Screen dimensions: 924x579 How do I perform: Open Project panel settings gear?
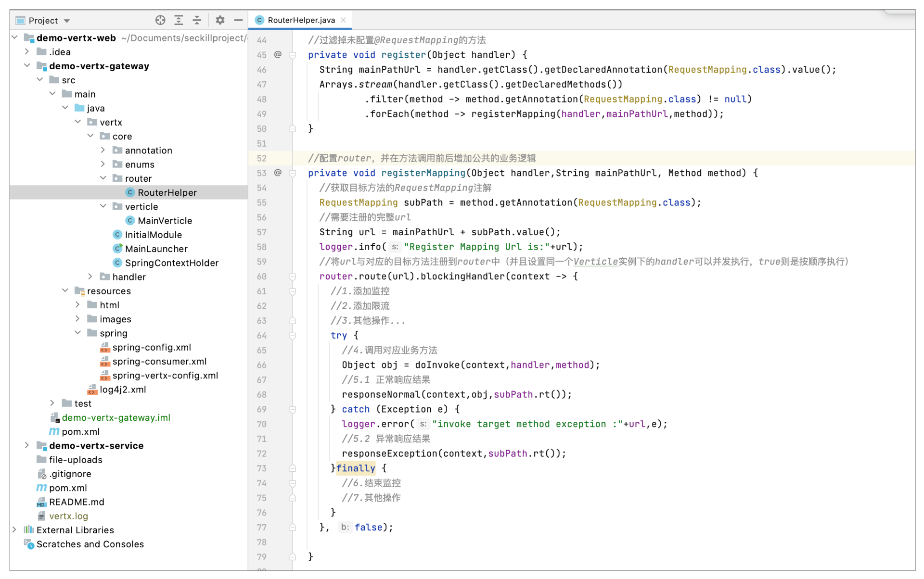[x=220, y=20]
